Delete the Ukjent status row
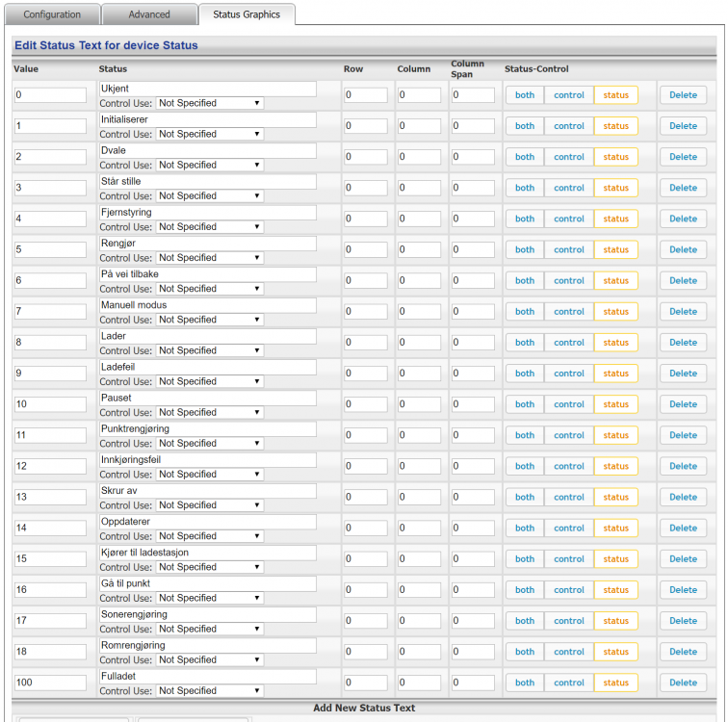The height and width of the screenshot is (722, 728). (x=683, y=95)
